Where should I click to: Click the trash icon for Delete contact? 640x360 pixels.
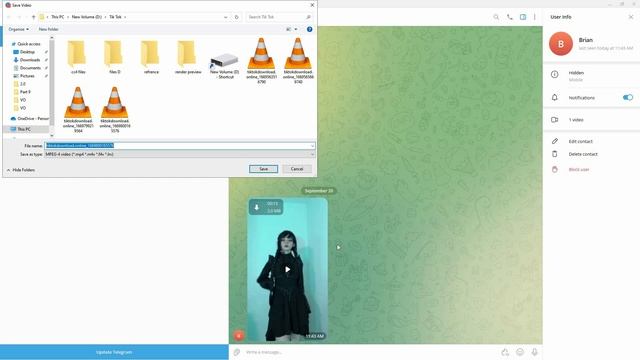pyautogui.click(x=554, y=154)
